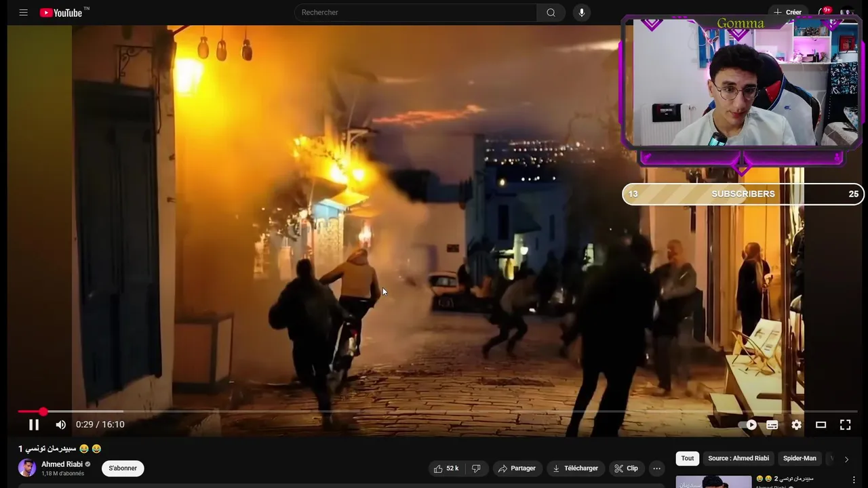Click the S'abonner subscribe button
Screen dimensions: 868x488
coord(123,468)
